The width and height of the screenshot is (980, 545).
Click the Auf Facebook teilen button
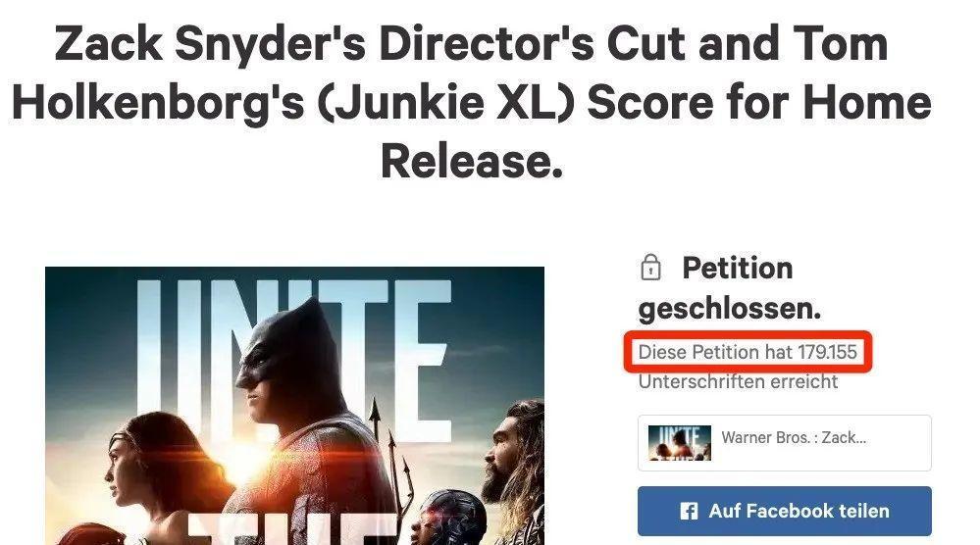tap(785, 511)
